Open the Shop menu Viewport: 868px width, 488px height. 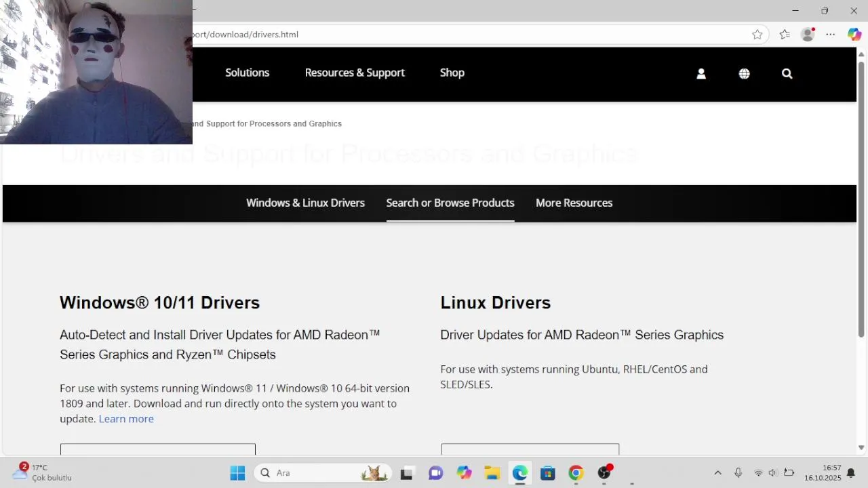[452, 73]
